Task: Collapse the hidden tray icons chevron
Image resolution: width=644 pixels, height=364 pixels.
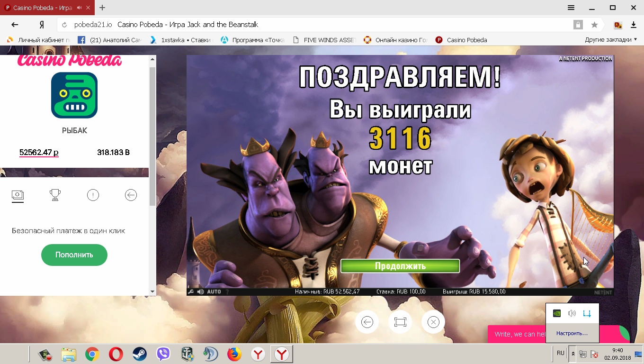Action: point(573,354)
